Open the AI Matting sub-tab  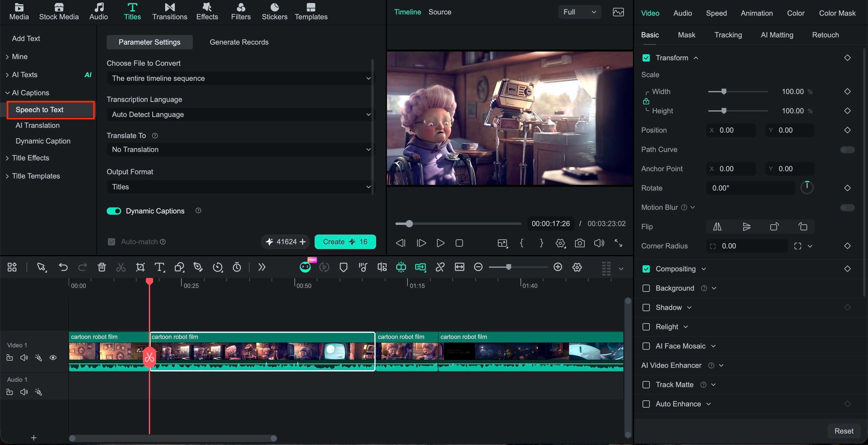pos(777,35)
